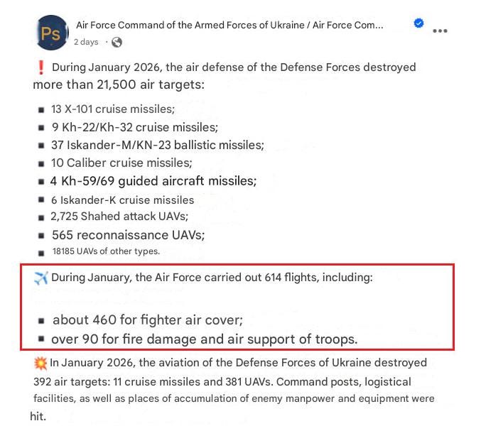Click the "more than 21,500 air targets" text
Viewport: 481px width, 448px height.
click(x=119, y=84)
